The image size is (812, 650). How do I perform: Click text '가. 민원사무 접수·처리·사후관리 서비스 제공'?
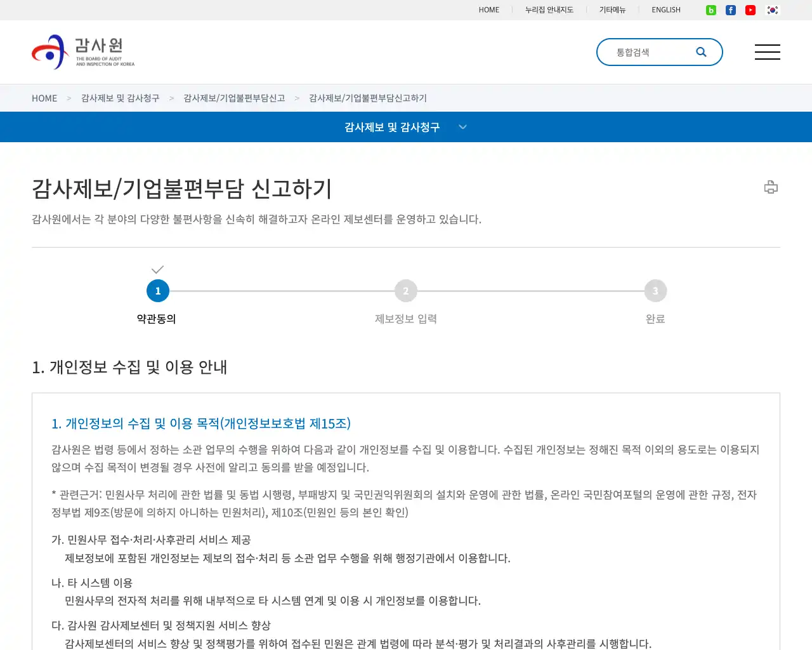(x=151, y=540)
